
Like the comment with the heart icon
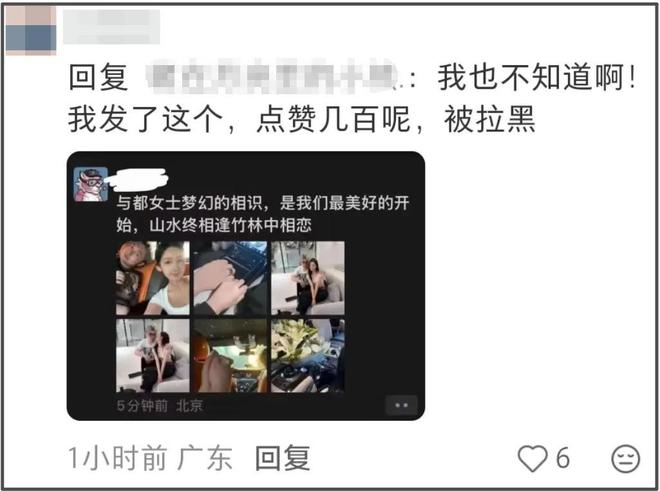[x=532, y=458]
